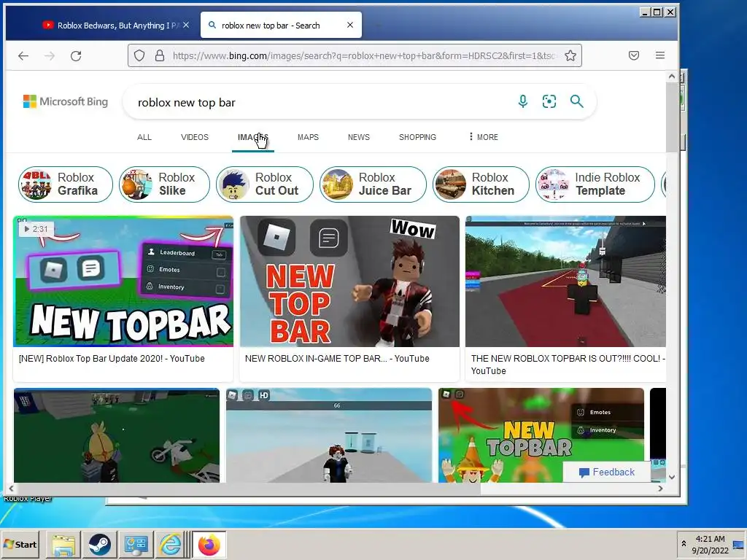747x560 pixels.
Task: Click the voice search microphone icon
Action: [x=522, y=101]
